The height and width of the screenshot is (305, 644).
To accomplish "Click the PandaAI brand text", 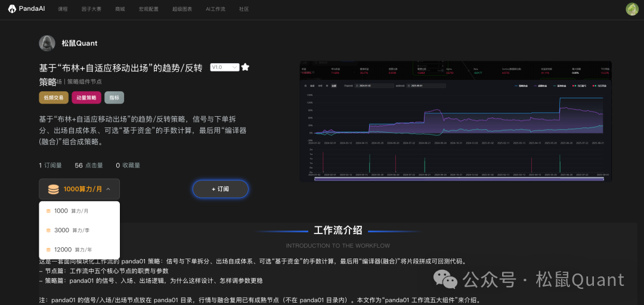I will pos(33,8).
